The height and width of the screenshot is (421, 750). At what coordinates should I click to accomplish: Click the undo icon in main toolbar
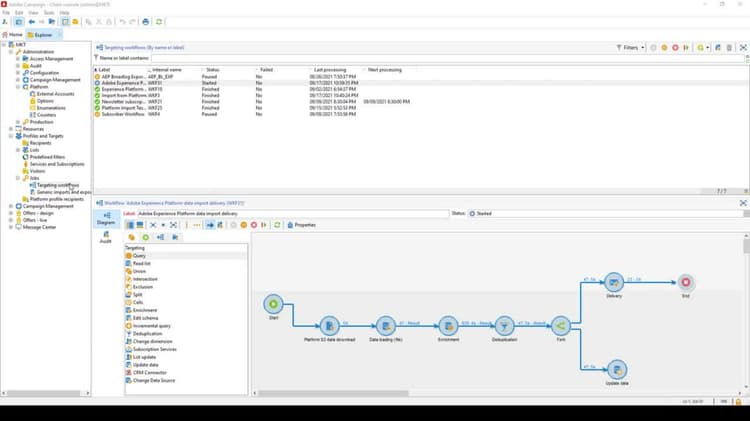pyautogui.click(x=122, y=22)
